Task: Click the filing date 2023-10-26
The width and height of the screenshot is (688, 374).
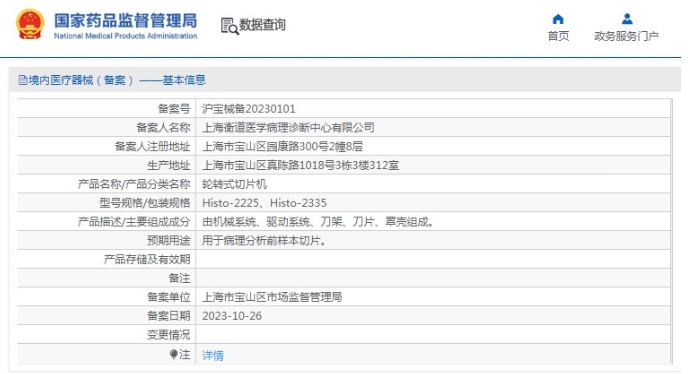Action: point(232,316)
